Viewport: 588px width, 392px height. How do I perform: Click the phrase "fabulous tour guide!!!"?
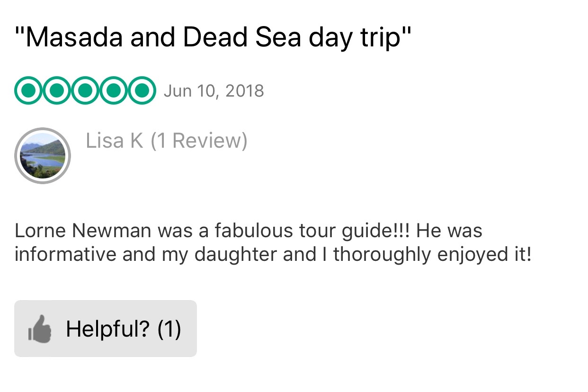pos(312,231)
